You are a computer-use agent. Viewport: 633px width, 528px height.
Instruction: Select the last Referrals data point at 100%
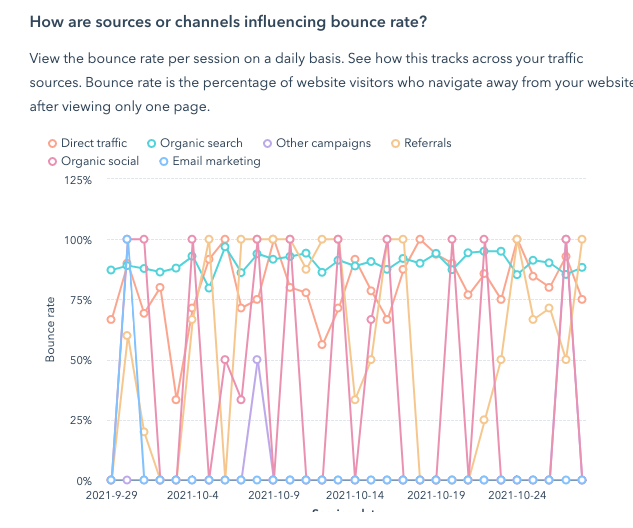pyautogui.click(x=582, y=240)
